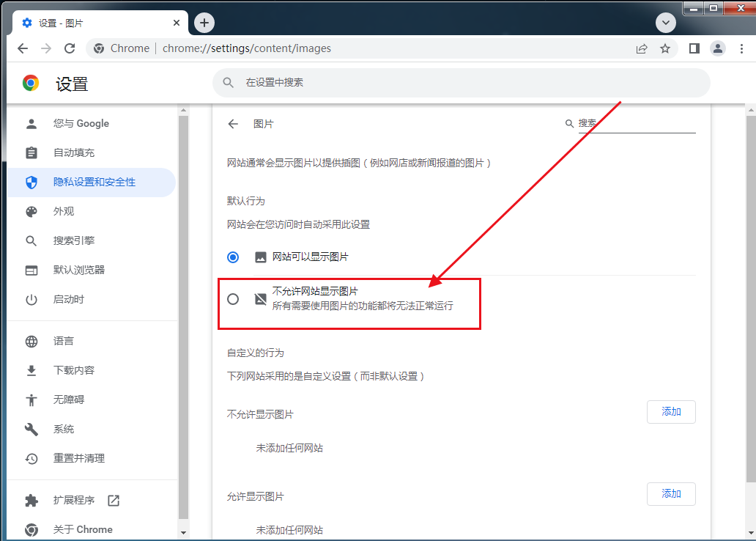Click the puzzle icon for 扩展程序
756x541 pixels.
click(x=31, y=501)
